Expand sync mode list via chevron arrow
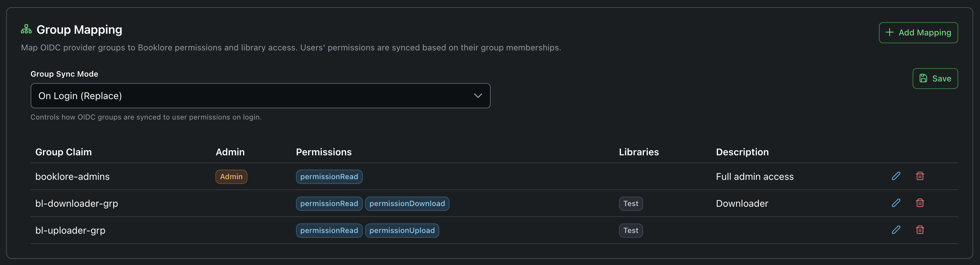The width and height of the screenshot is (980, 265). click(478, 96)
